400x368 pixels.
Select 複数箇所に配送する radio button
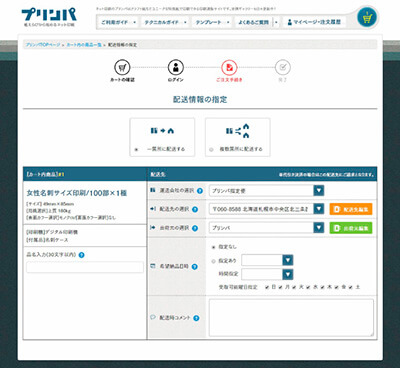click(x=211, y=150)
